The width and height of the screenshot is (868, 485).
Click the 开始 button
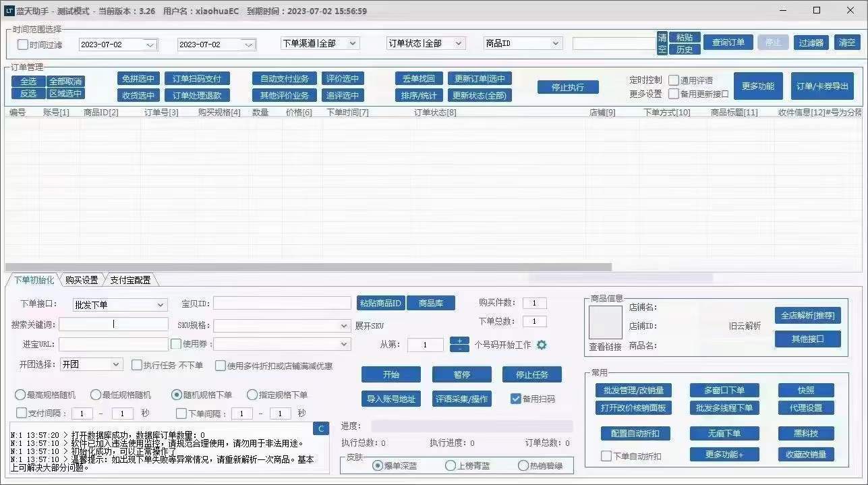tap(391, 375)
